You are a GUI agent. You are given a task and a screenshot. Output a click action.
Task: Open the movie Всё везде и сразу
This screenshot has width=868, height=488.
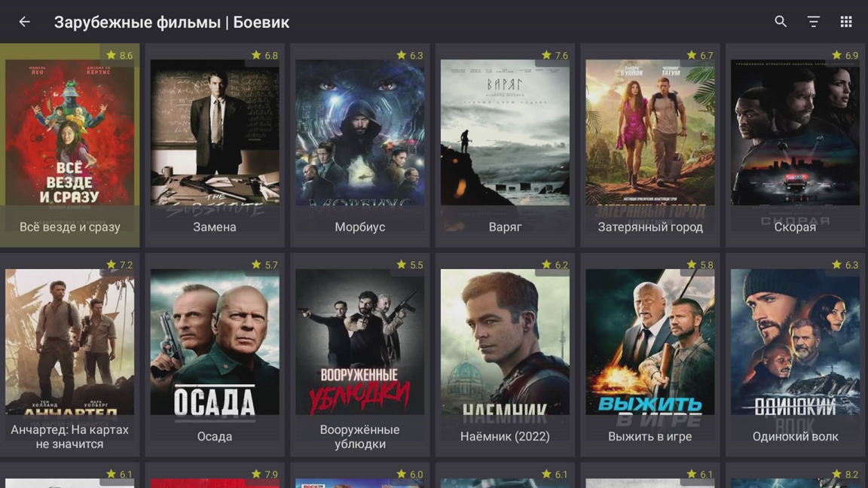point(70,145)
